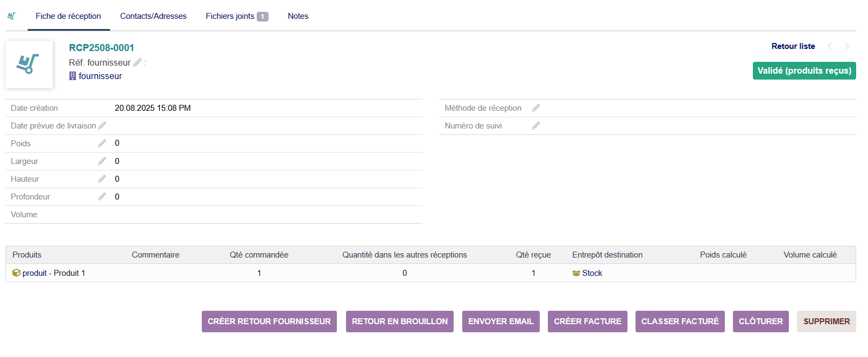
Task: Click the Qté commandée column header
Action: point(259,255)
